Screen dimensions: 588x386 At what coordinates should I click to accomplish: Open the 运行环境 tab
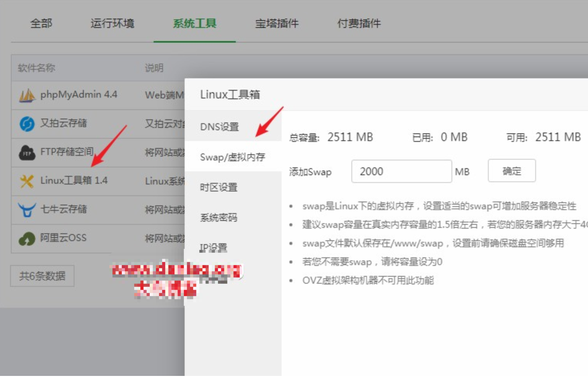[112, 23]
